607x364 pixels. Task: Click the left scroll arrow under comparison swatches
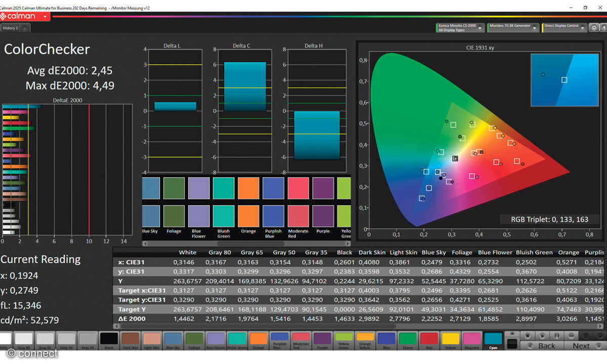[x=145, y=243]
